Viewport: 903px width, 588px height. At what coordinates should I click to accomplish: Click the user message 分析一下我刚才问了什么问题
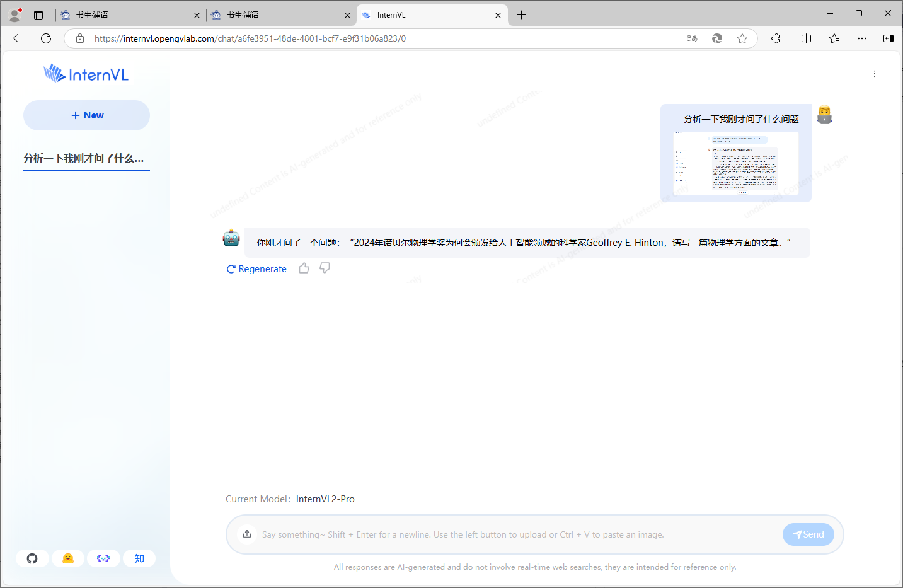coord(741,119)
